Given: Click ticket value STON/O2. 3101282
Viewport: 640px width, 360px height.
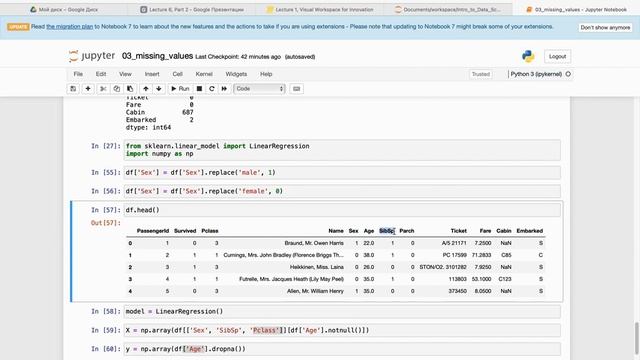Looking at the screenshot, I should coord(443,267).
